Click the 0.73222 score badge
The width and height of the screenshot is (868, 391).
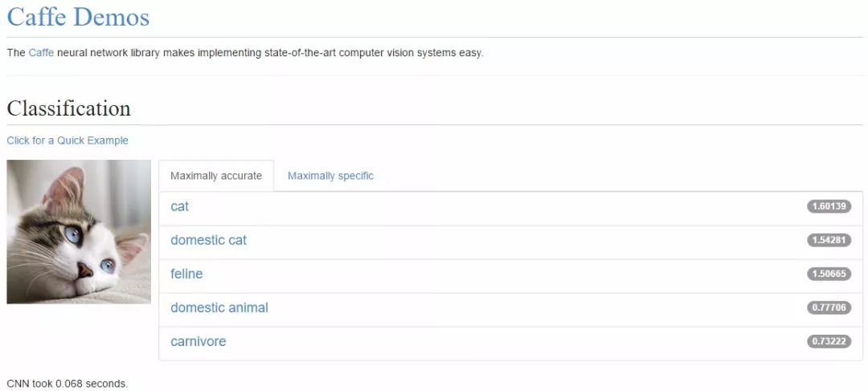pyautogui.click(x=829, y=341)
